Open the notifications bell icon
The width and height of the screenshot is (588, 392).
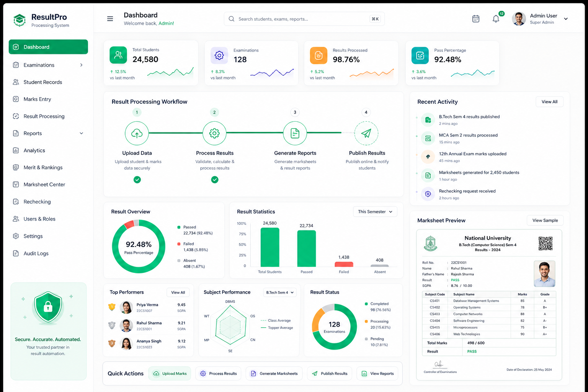click(496, 19)
